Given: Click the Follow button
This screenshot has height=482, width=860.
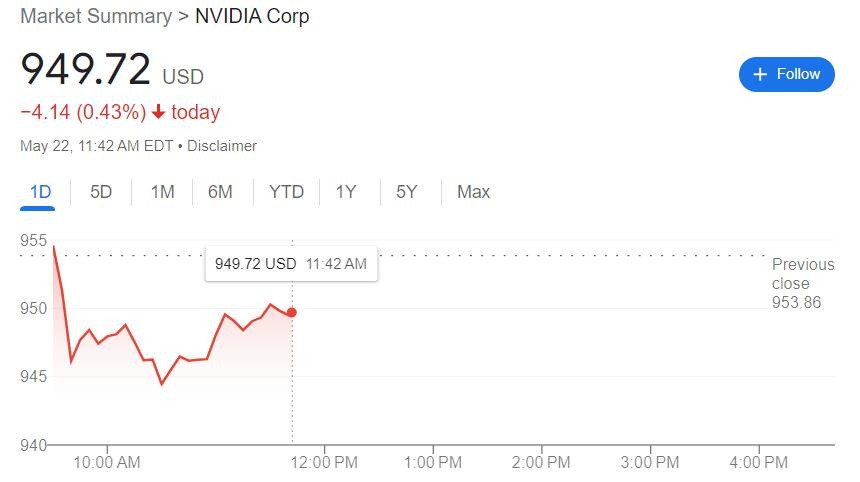Looking at the screenshot, I should pyautogui.click(x=786, y=74).
